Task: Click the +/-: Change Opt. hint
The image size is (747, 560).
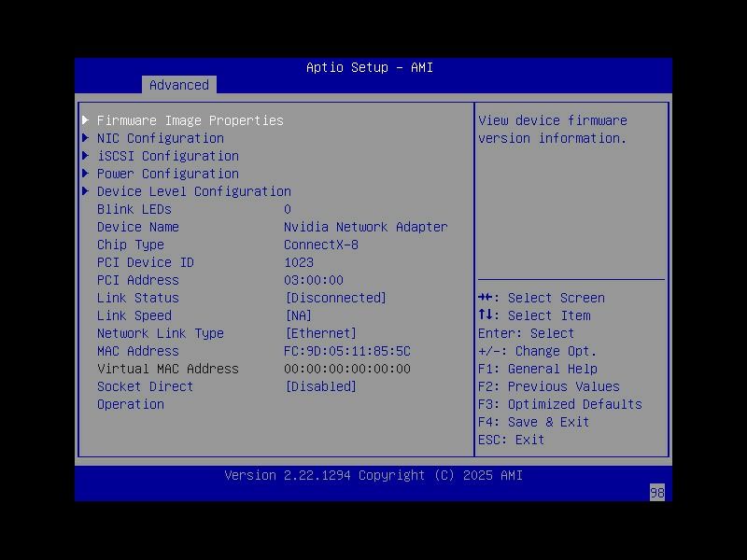Action: (538, 351)
